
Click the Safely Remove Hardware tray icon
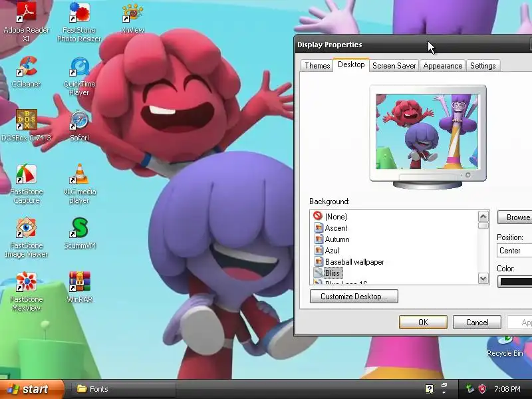coord(469,389)
